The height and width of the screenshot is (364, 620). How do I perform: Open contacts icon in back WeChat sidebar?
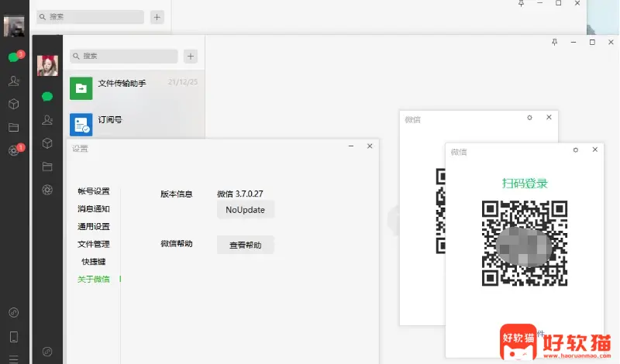[x=14, y=81]
